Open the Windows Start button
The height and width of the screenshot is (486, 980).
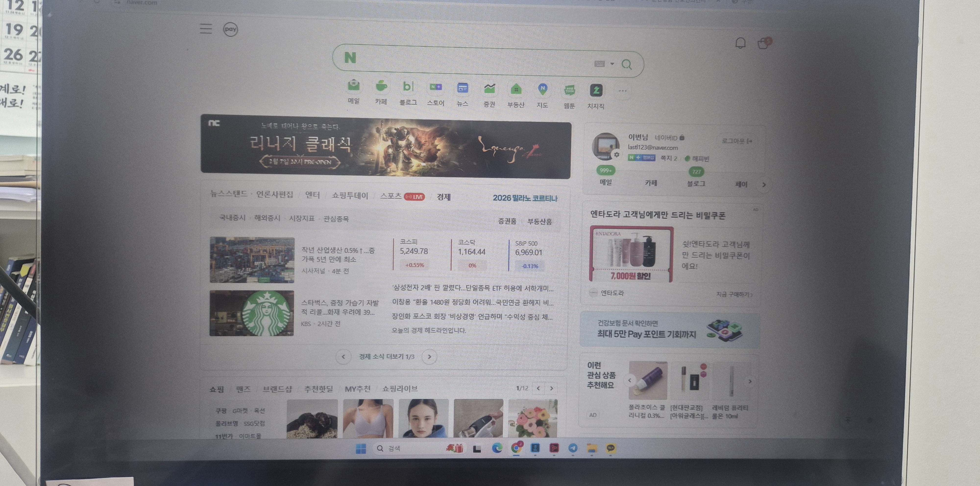click(x=361, y=449)
